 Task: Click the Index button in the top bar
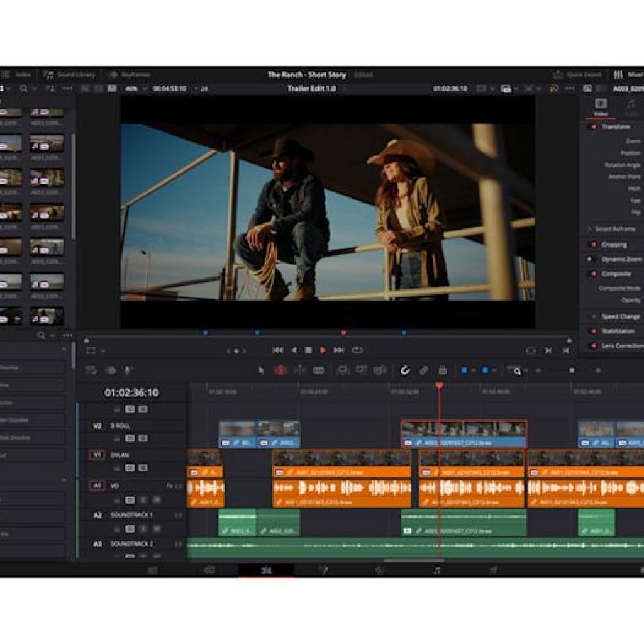click(21, 74)
